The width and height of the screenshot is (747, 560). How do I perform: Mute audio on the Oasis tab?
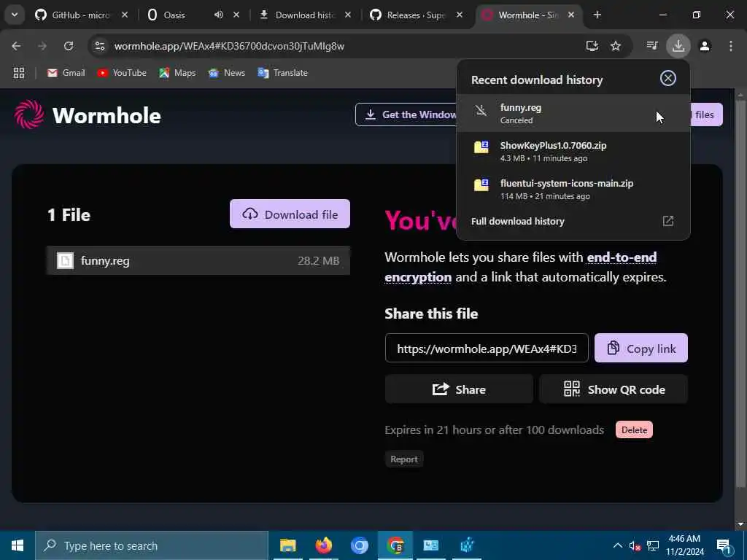tap(218, 15)
